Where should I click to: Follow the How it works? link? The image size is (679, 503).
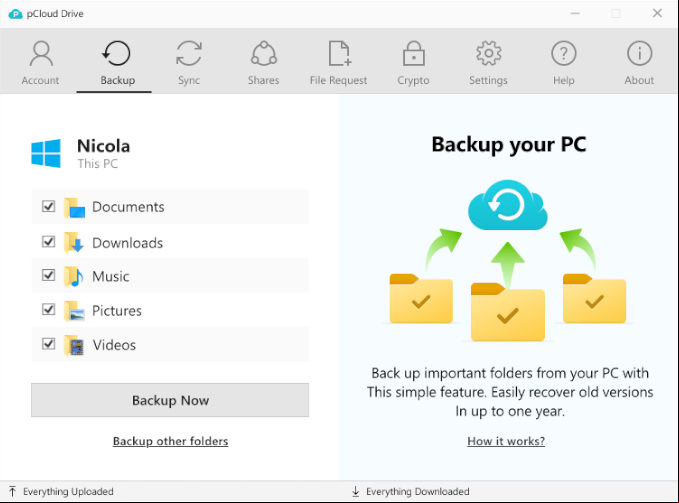click(x=506, y=441)
